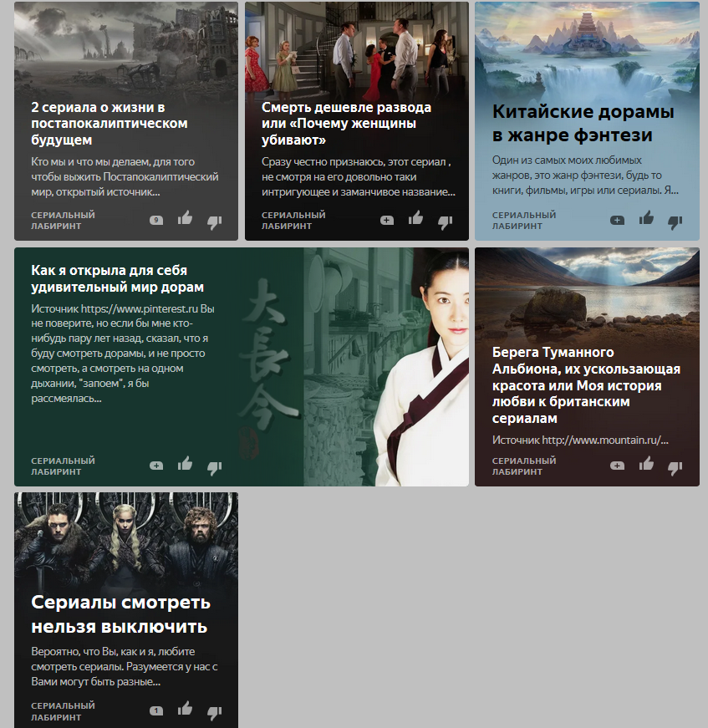This screenshot has width=708, height=728.
Task: Add comment on «Почему женщины убивают» card
Action: point(387,220)
